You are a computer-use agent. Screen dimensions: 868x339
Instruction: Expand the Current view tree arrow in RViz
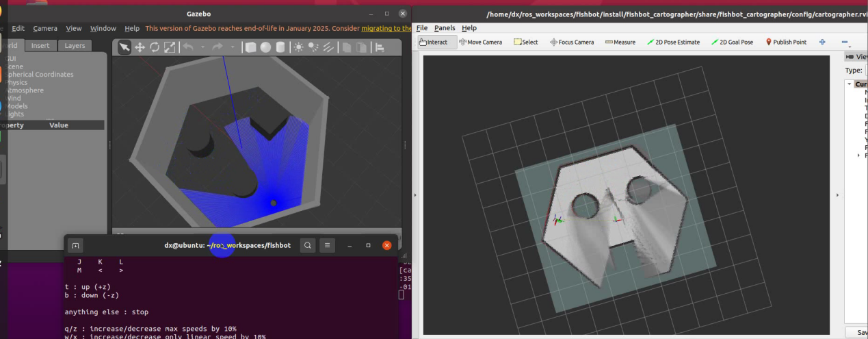point(849,84)
